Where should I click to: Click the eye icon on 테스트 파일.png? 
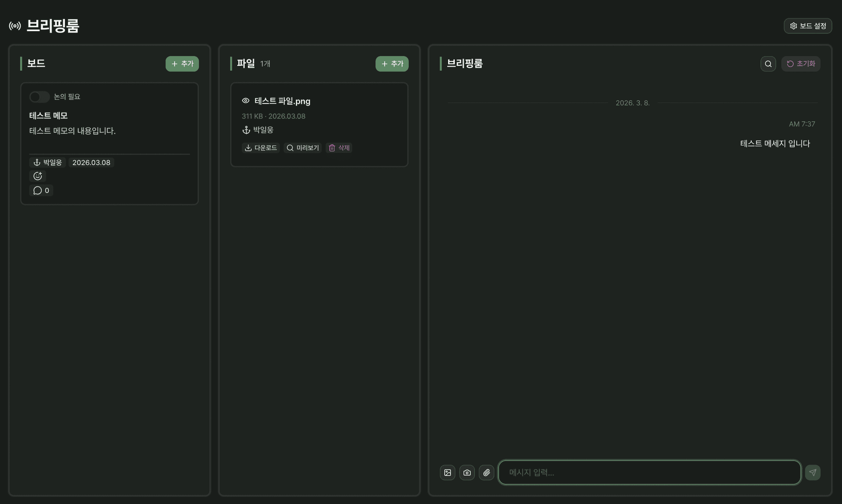point(246,101)
